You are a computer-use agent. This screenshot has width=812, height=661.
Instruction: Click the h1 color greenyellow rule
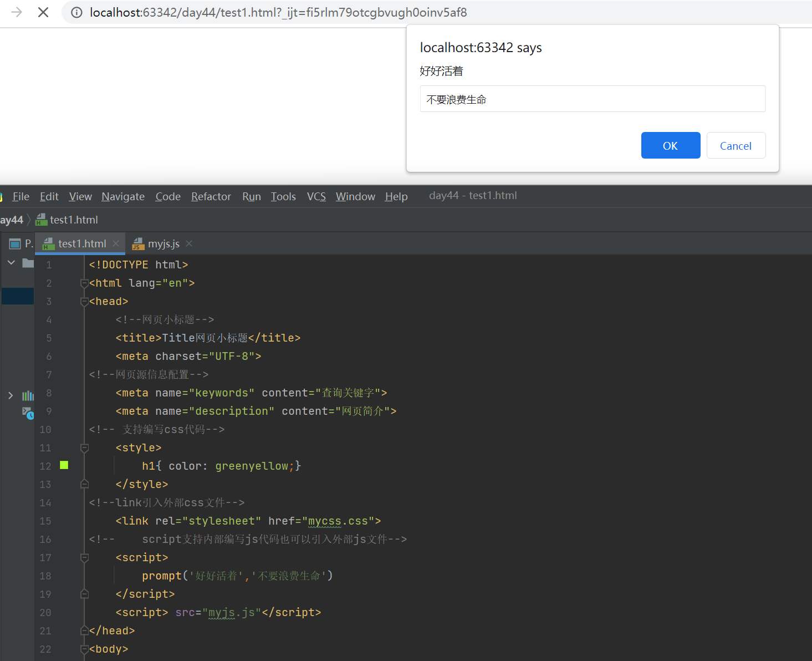(221, 466)
